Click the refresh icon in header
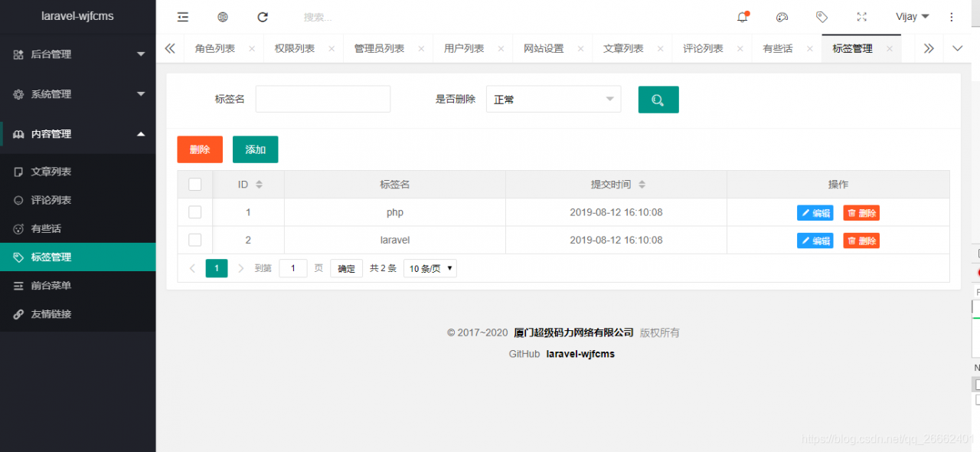980x452 pixels. pos(263,17)
